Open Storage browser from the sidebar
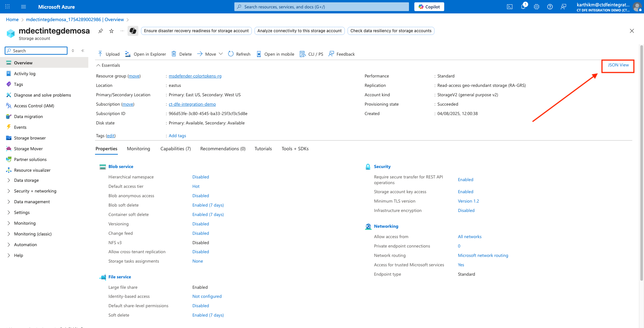The width and height of the screenshot is (644, 328). coord(30,138)
